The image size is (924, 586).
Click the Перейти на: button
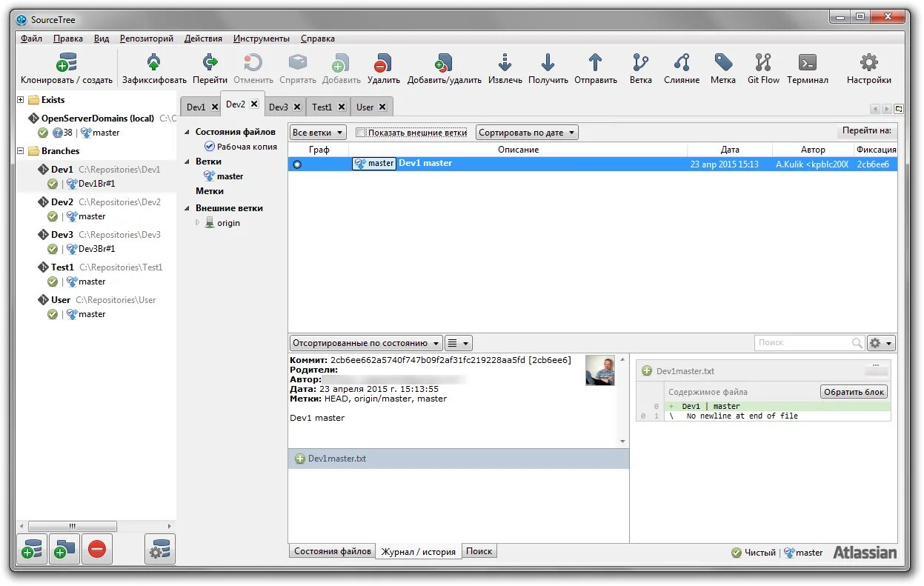click(x=866, y=131)
